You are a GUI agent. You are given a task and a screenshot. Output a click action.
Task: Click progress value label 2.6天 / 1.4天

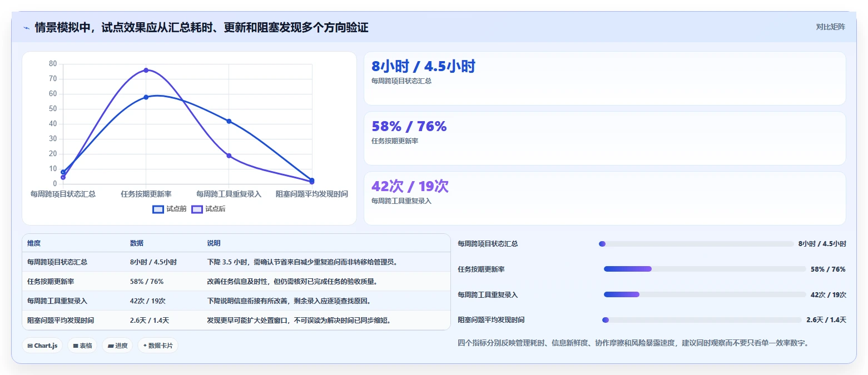826,320
